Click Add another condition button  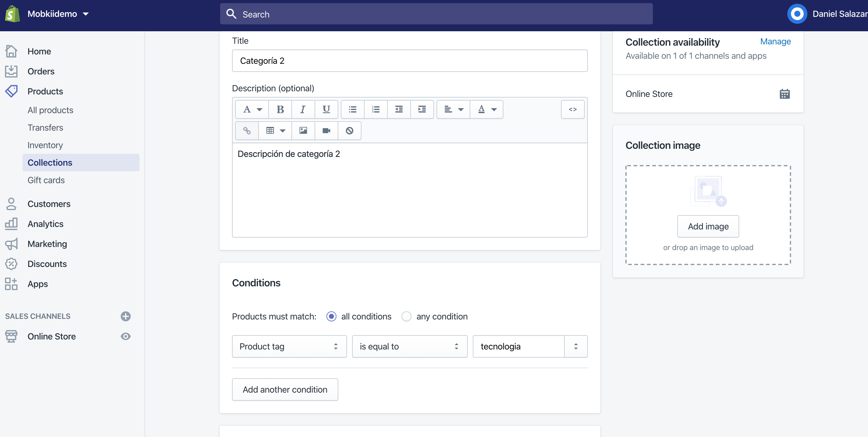(x=285, y=389)
